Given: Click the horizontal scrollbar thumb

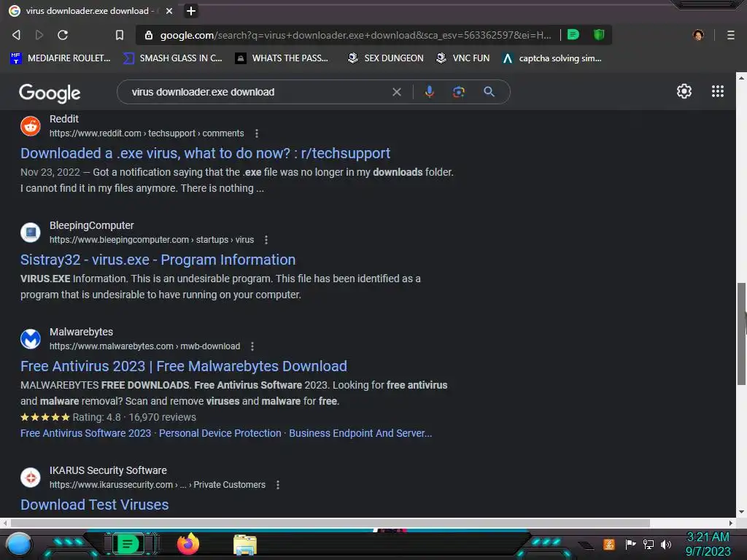Looking at the screenshot, I should coord(330,523).
